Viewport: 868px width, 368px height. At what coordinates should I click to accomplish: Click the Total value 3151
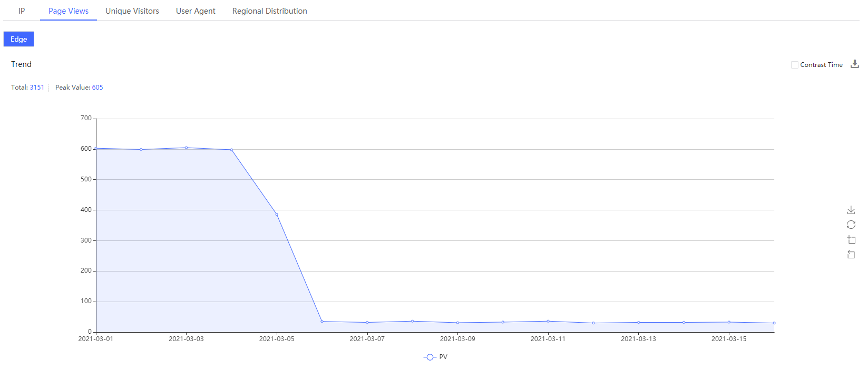click(x=37, y=88)
